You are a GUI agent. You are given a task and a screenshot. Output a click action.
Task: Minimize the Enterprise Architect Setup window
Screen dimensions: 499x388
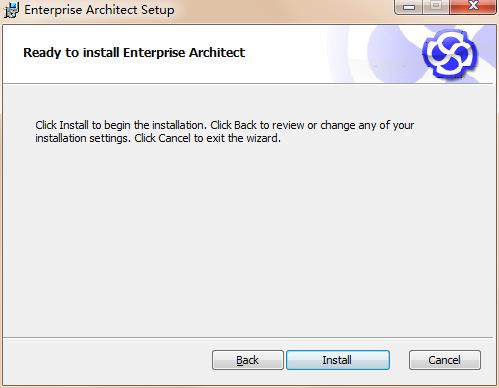point(409,6)
